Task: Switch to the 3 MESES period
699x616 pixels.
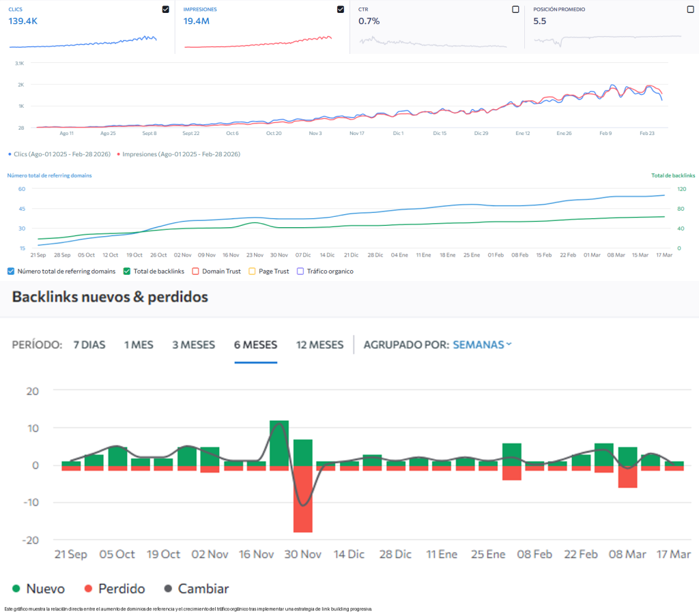Action: tap(193, 344)
